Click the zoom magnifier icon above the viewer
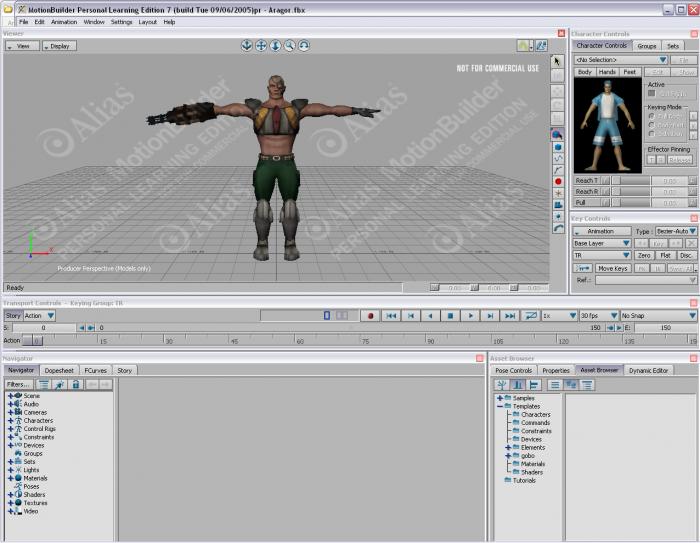 point(289,46)
